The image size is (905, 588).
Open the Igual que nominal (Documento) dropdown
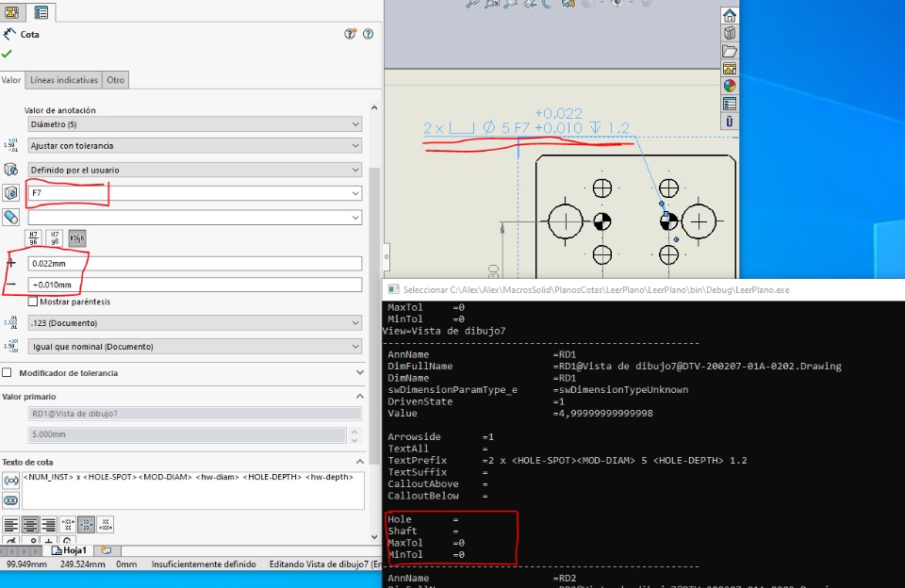pos(195,346)
